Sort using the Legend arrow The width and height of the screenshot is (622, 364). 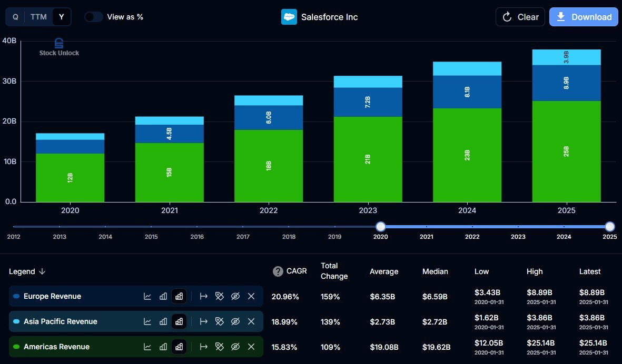click(43, 271)
